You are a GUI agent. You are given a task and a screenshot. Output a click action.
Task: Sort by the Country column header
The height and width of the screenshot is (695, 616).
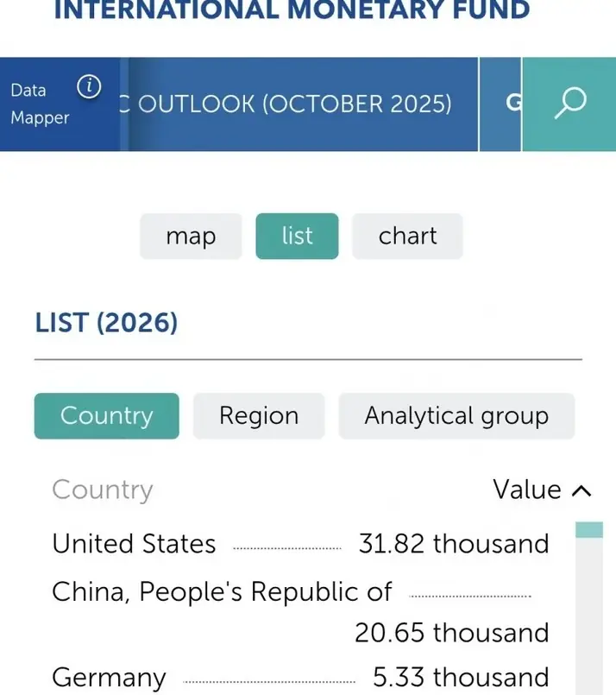[x=103, y=490]
